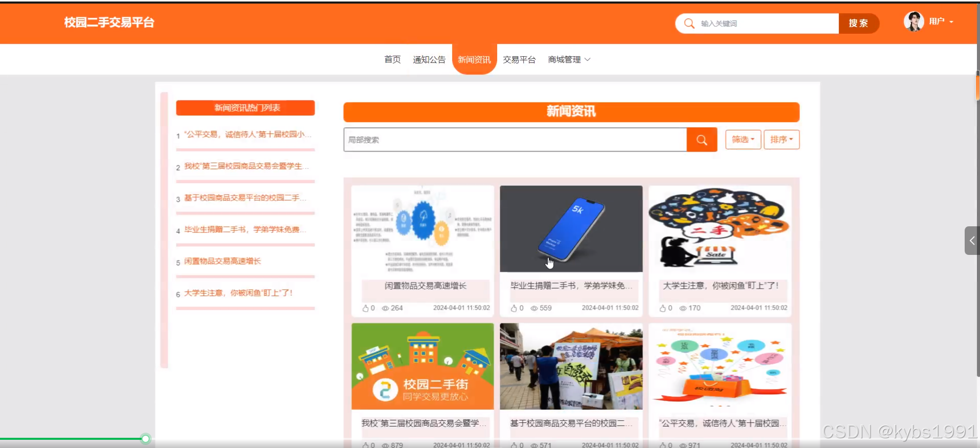Open the gift box illustration thumbnail

click(x=720, y=366)
